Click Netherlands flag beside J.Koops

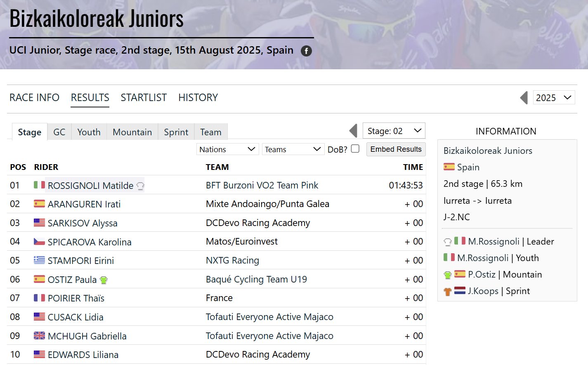click(x=460, y=290)
